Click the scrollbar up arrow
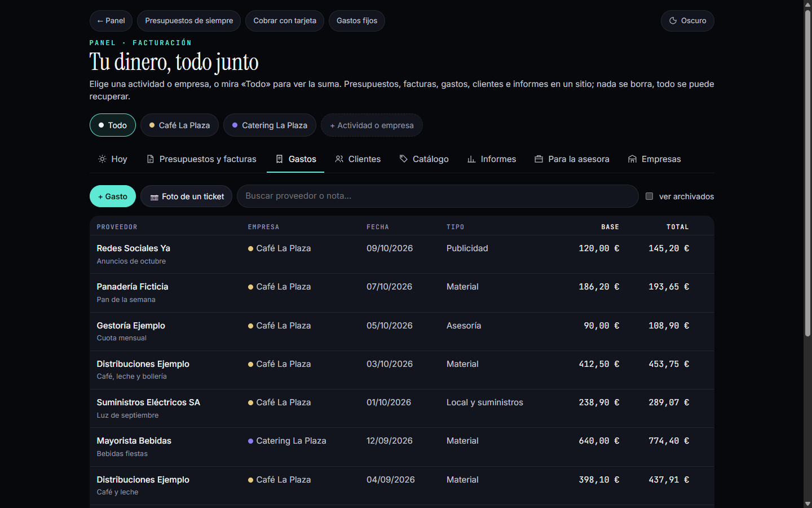Screen dimensions: 812x508 click(x=807, y=4)
